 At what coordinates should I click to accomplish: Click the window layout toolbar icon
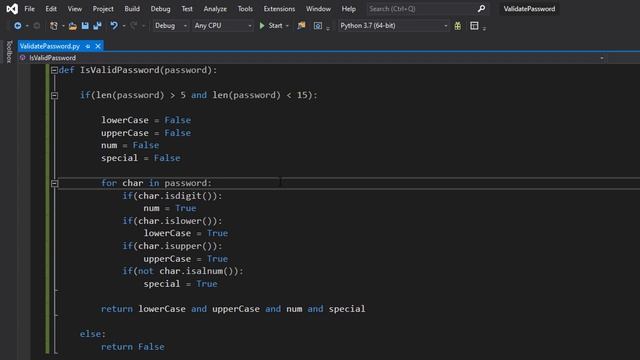474,26
